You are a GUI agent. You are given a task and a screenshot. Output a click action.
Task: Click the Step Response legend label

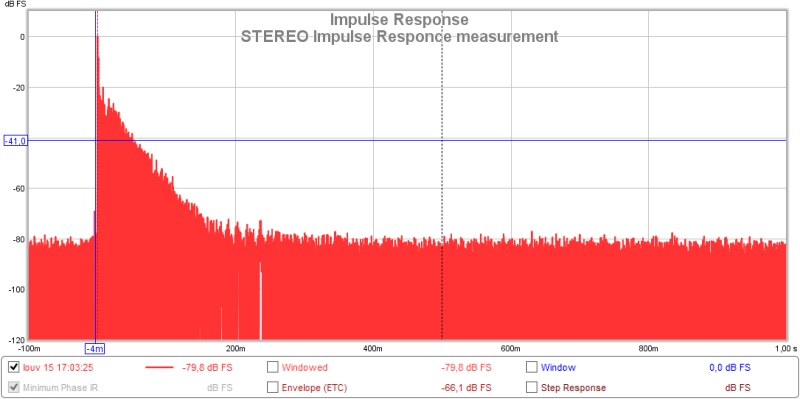tap(573, 388)
